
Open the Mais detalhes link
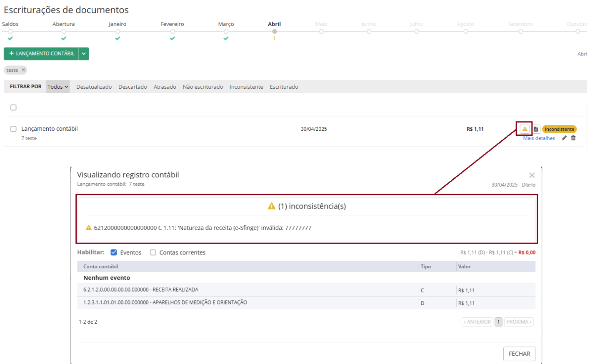point(539,138)
